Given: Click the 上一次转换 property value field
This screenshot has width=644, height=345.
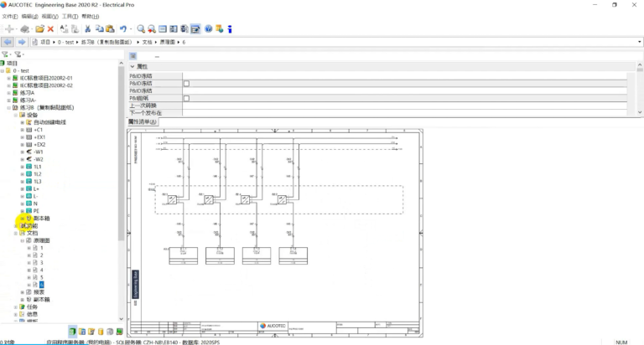Looking at the screenshot, I should click(x=404, y=106).
